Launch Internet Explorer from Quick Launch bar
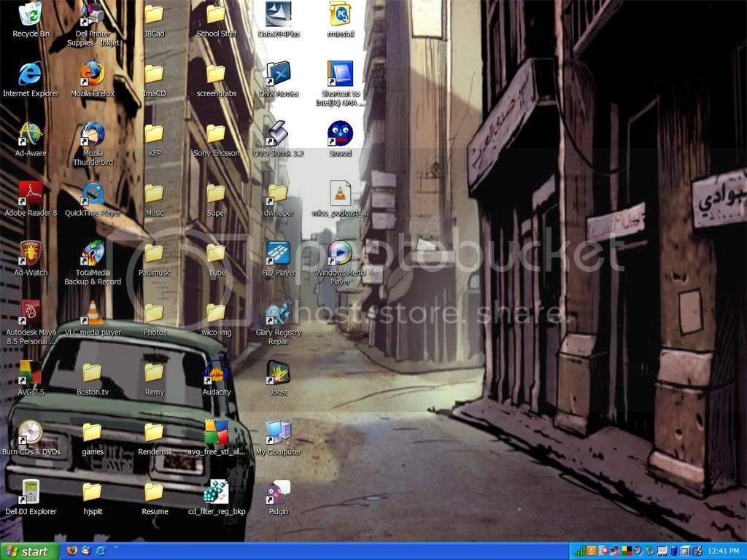 click(x=100, y=551)
